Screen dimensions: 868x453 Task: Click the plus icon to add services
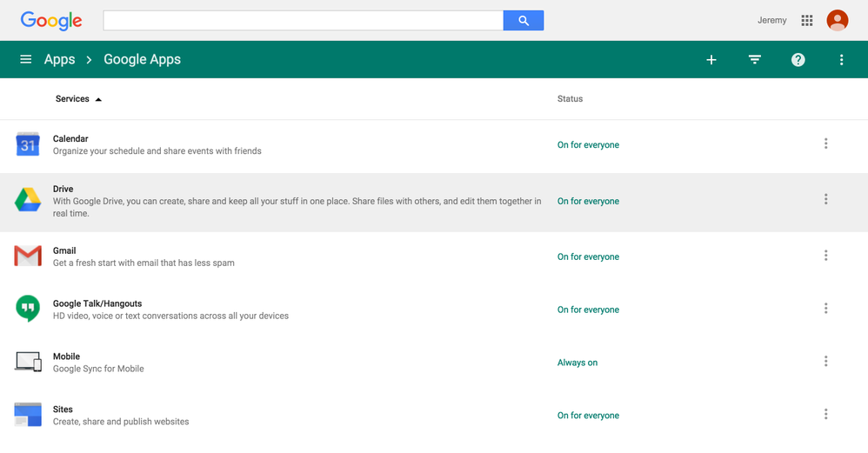tap(711, 60)
